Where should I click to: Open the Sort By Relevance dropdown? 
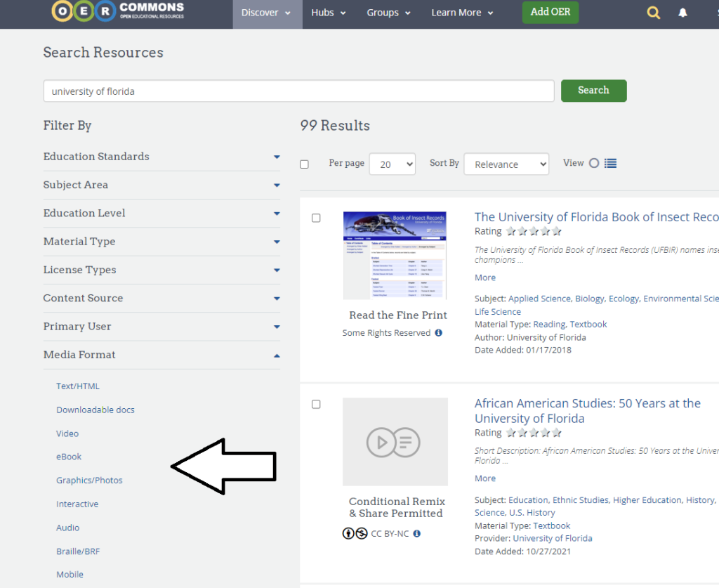pyautogui.click(x=506, y=164)
